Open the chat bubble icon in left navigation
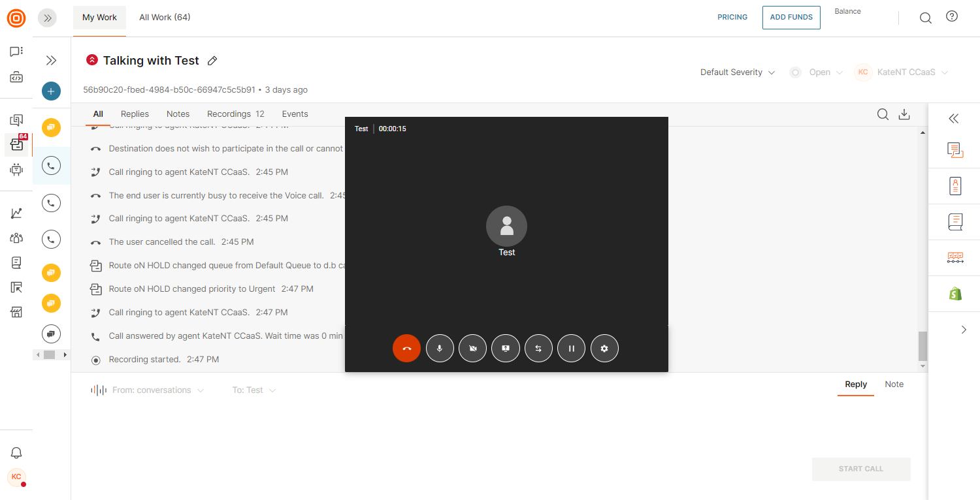980x500 pixels. point(16,52)
